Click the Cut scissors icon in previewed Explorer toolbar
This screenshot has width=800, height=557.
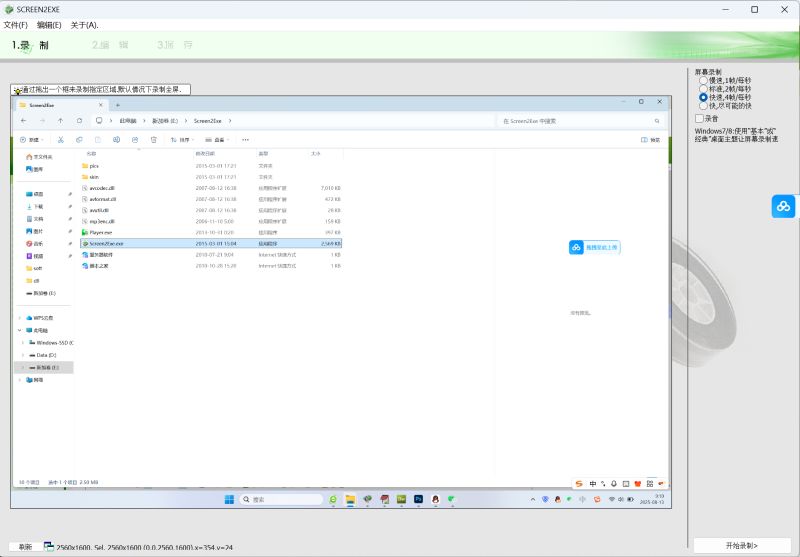pos(61,140)
